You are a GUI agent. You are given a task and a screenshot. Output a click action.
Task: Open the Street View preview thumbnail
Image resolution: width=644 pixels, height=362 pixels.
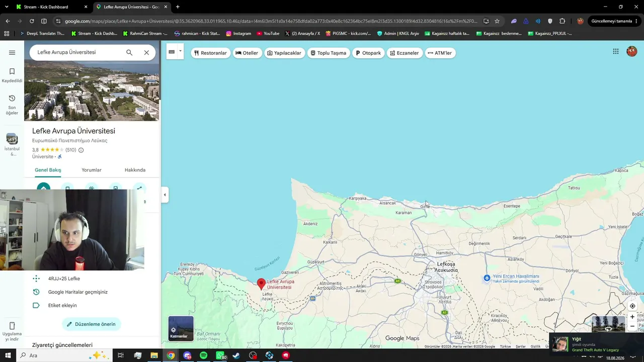[608, 324]
